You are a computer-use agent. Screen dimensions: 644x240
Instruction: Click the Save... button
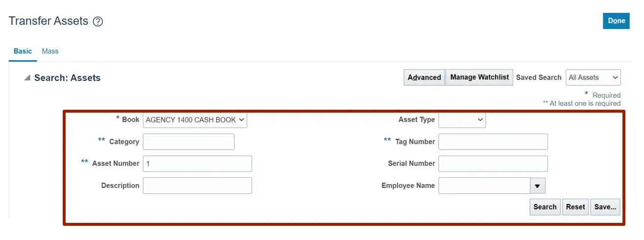pyautogui.click(x=605, y=207)
